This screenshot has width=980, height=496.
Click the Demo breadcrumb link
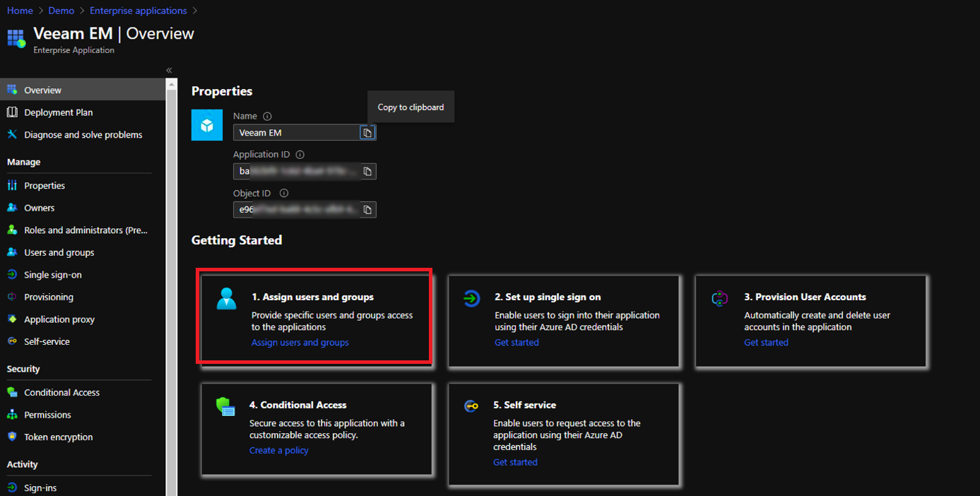61,11
